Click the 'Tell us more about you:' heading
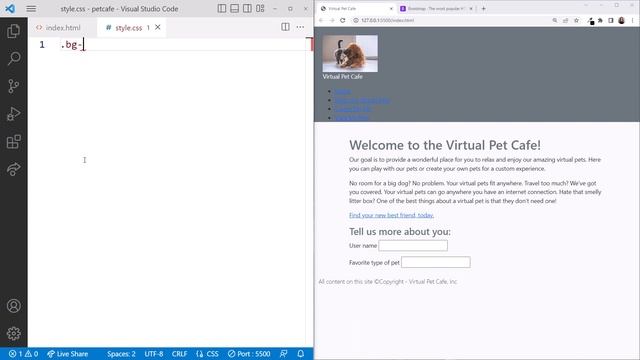This screenshot has height=360, width=640. tap(400, 231)
